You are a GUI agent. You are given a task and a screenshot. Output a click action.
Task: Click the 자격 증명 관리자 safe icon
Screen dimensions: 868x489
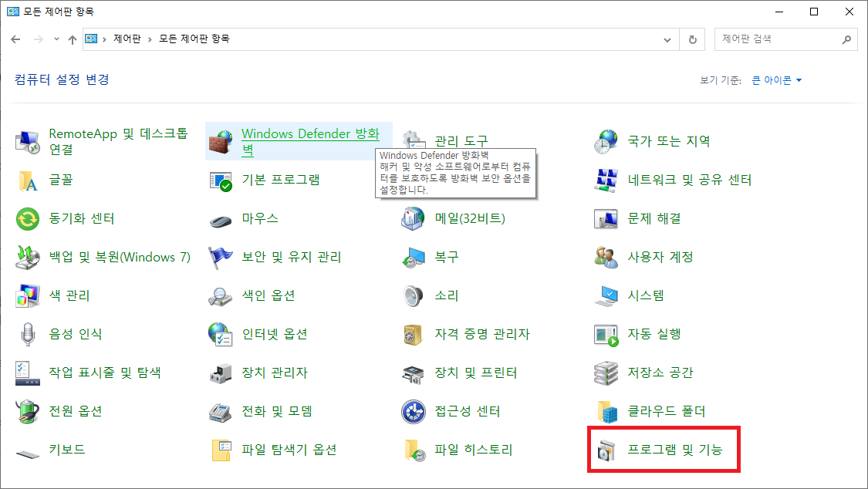coord(413,335)
